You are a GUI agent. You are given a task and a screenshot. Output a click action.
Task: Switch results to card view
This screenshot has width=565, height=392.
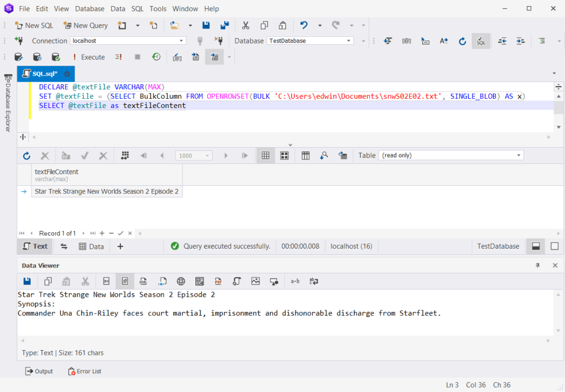[284, 155]
